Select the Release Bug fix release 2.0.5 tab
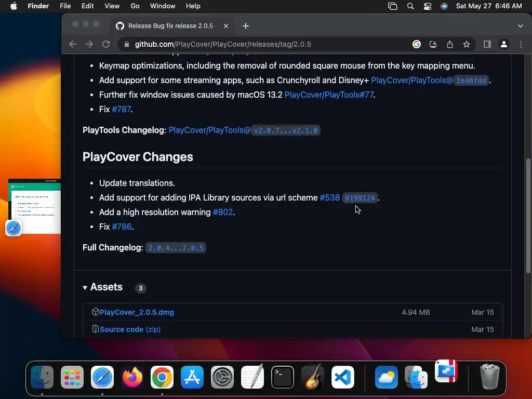 click(172, 26)
